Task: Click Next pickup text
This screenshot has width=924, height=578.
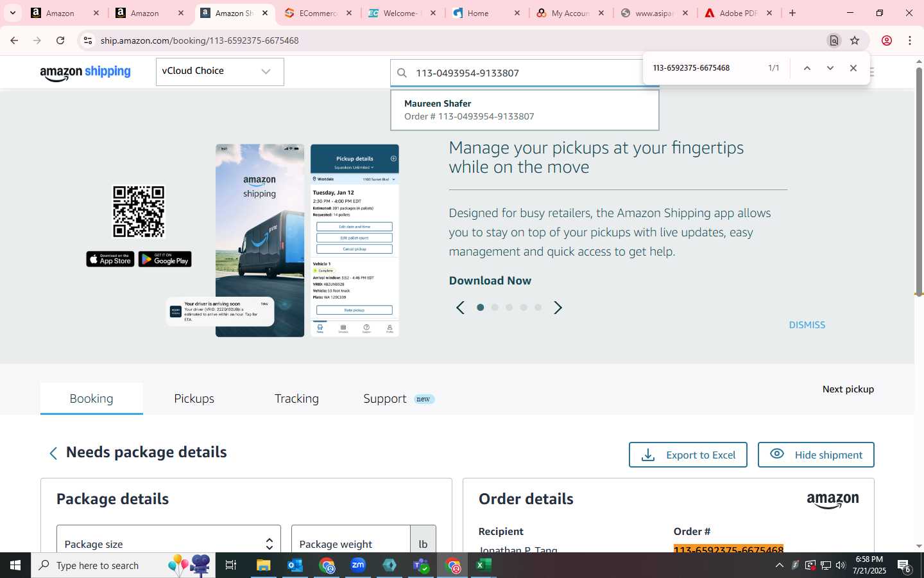Action: 848,389
